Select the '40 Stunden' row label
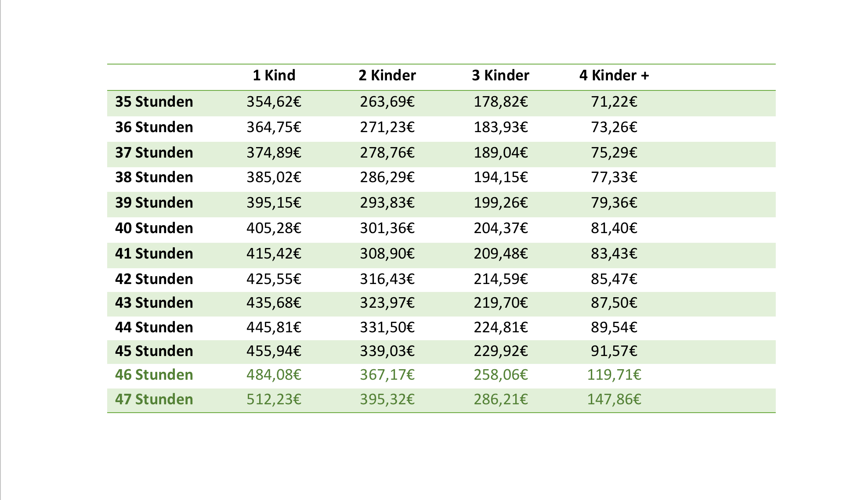This screenshot has height=500, width=868. (154, 228)
